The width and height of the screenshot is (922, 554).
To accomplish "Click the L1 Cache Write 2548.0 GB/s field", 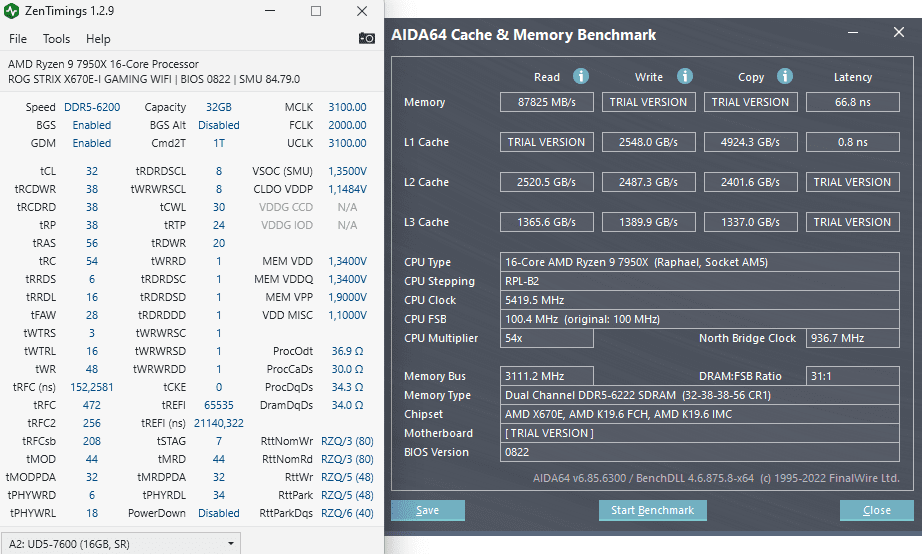I will pos(649,142).
